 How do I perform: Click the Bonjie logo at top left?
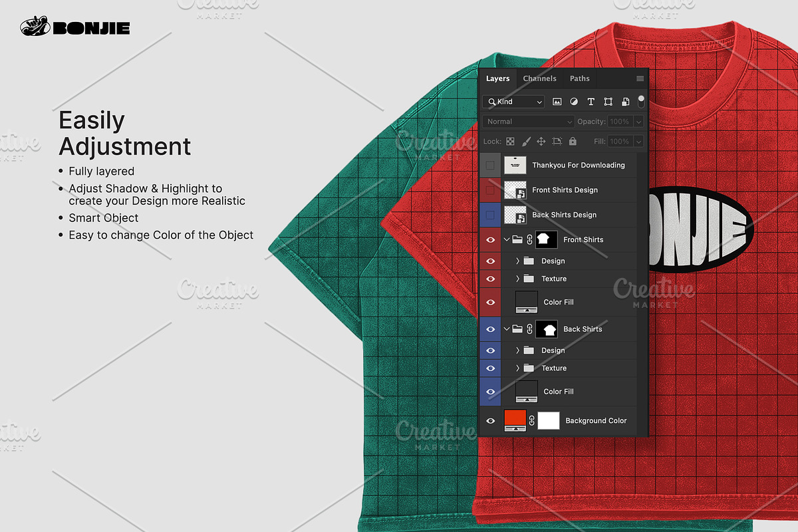[x=75, y=27]
